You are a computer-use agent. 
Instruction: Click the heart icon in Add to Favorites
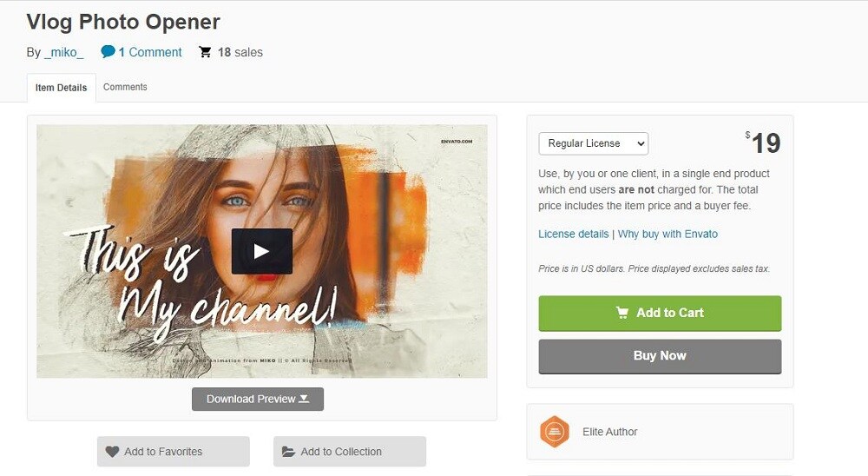coord(112,452)
